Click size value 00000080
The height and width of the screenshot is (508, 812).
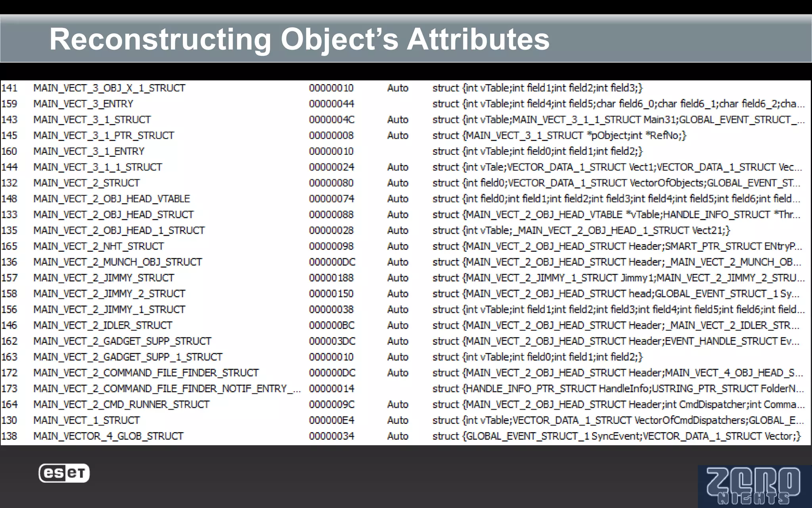pos(331,183)
